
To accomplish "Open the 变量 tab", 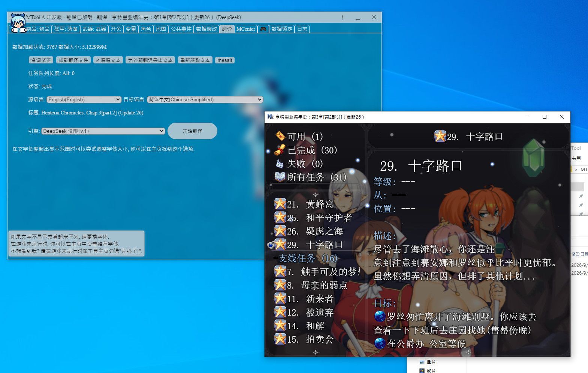I will tap(131, 29).
